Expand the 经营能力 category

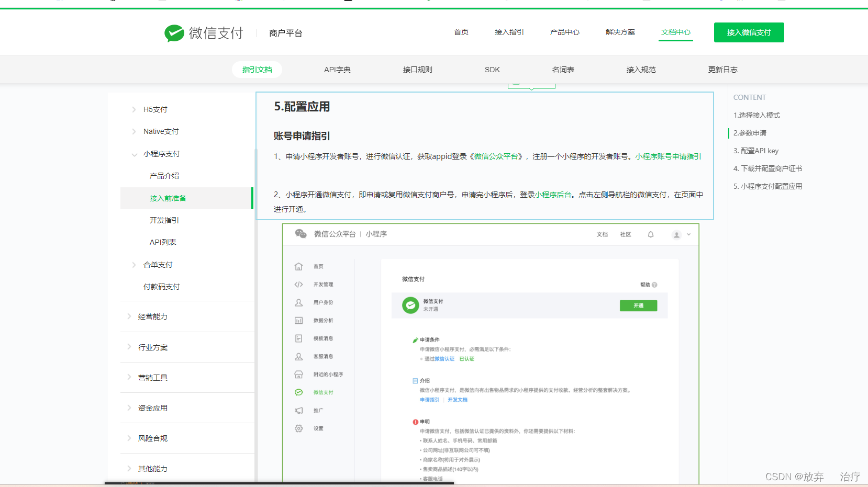pos(129,316)
